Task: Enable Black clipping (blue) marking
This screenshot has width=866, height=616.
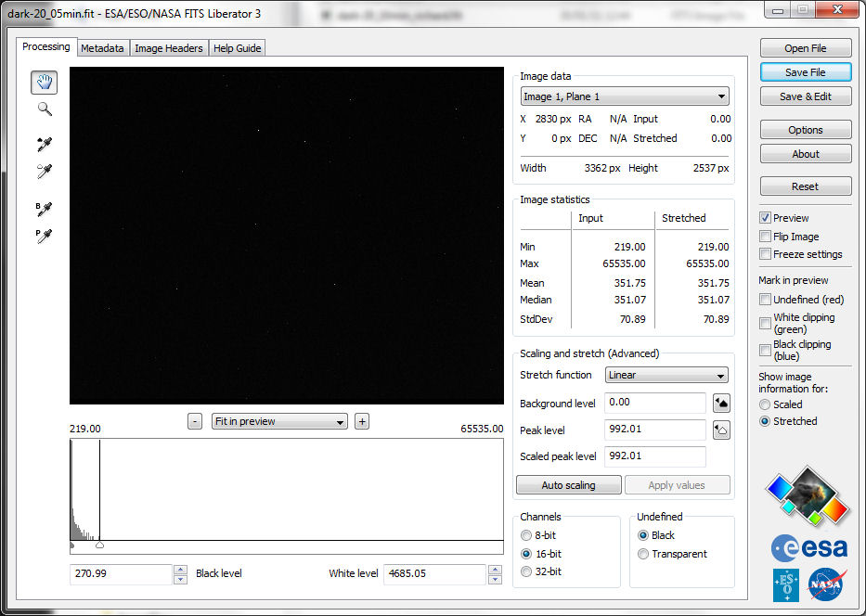Action: [765, 350]
